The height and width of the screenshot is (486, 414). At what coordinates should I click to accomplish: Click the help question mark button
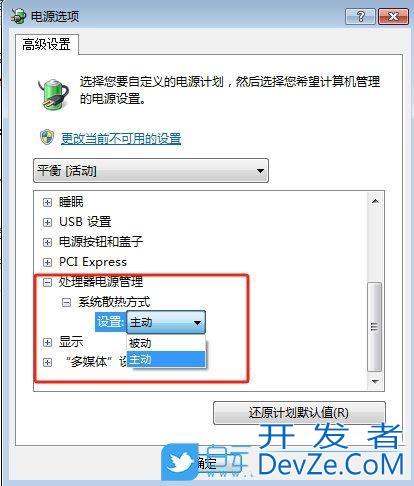pos(360,17)
